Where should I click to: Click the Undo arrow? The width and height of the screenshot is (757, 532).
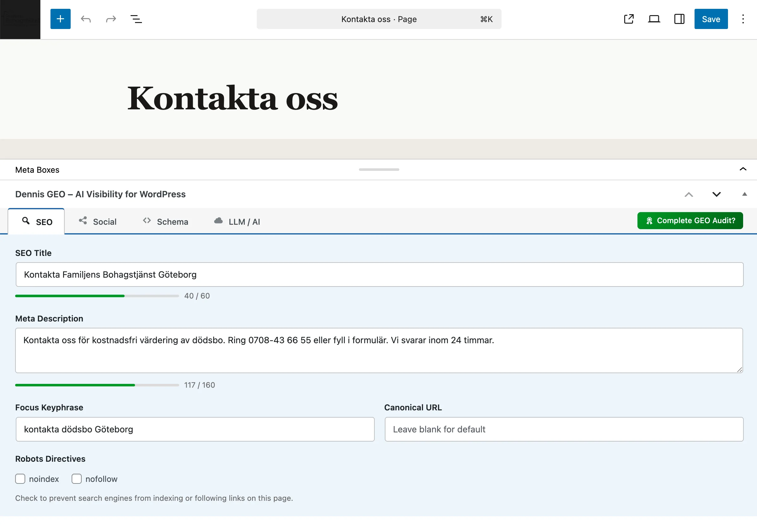point(86,19)
